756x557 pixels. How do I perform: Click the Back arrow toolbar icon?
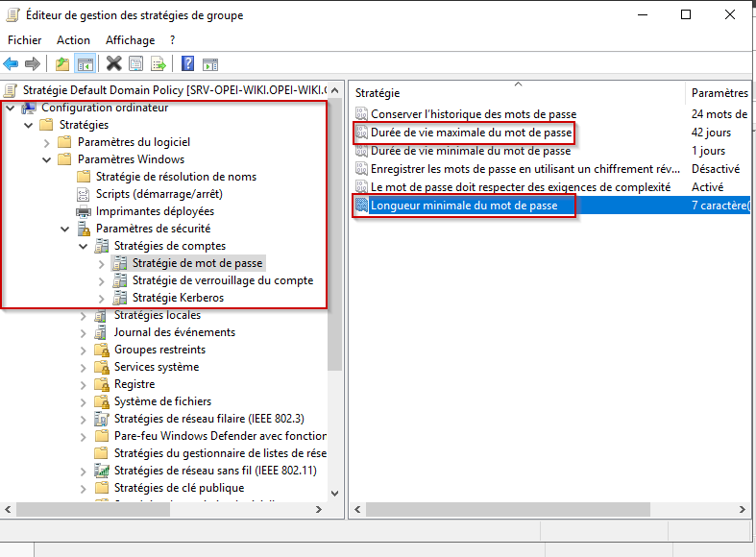point(11,63)
